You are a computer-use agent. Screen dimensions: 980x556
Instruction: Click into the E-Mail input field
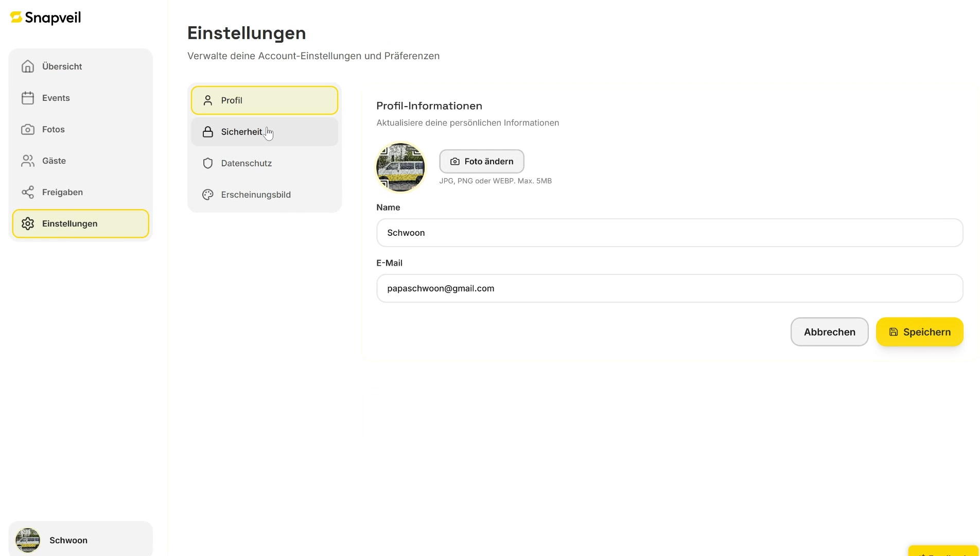[669, 288]
